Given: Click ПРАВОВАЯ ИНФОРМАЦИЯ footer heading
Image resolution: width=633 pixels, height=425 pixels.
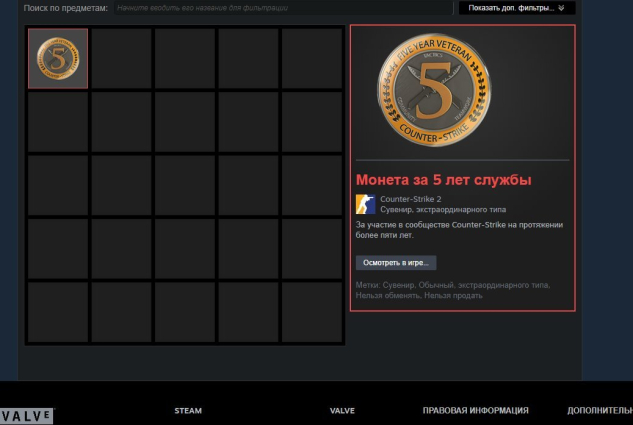Looking at the screenshot, I should click(x=476, y=410).
